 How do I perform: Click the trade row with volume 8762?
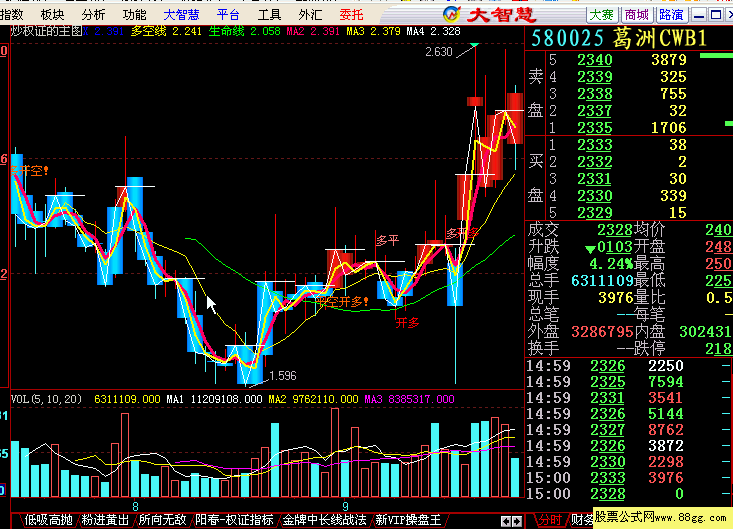629,430
